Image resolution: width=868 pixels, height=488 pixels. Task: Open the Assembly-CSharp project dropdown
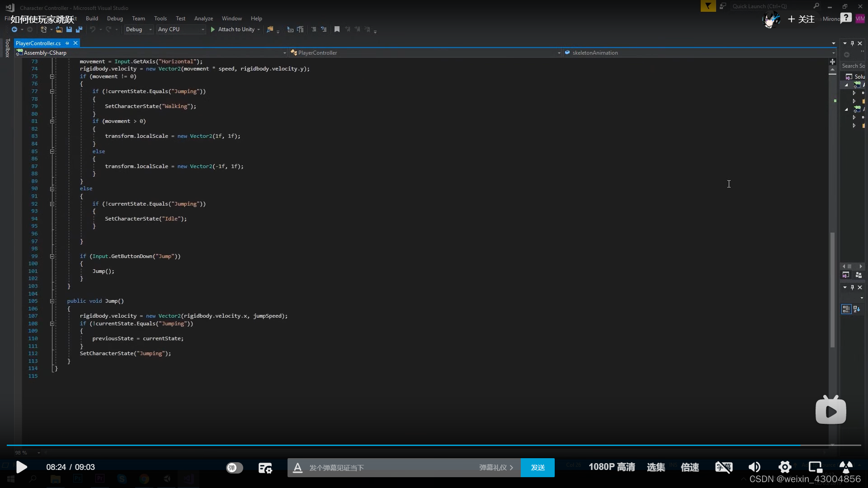151,53
